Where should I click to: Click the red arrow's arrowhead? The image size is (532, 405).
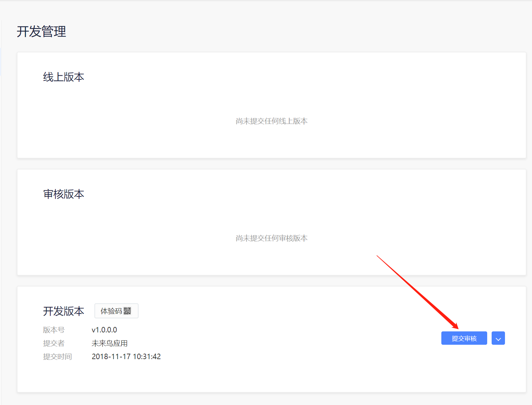(x=455, y=326)
